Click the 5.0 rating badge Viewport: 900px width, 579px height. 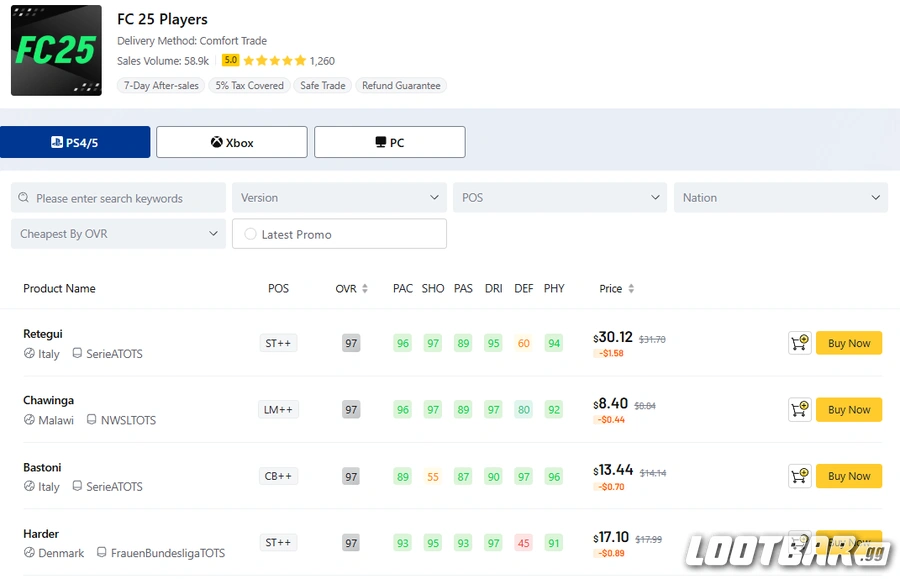click(x=230, y=60)
